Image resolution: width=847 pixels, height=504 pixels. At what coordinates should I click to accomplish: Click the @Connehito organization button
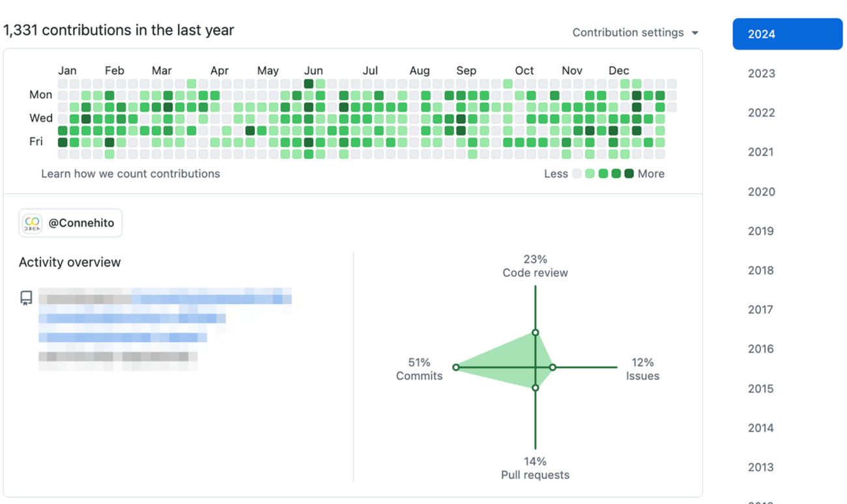(70, 223)
